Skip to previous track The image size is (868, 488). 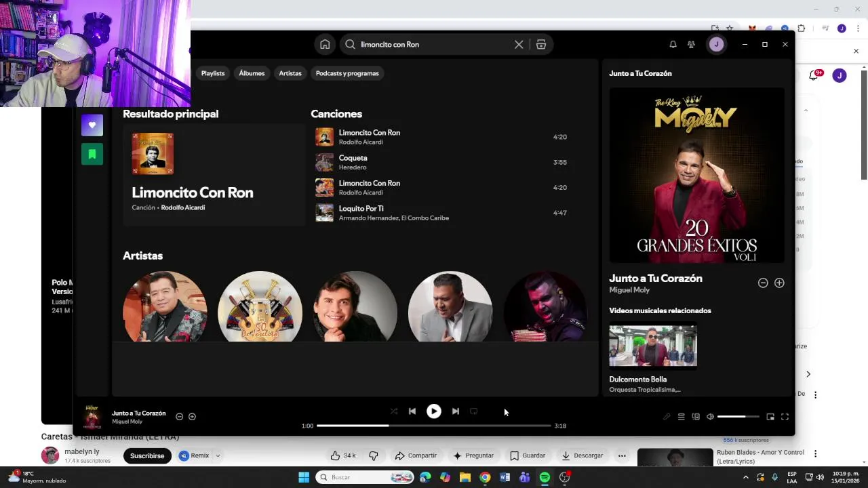(412, 411)
